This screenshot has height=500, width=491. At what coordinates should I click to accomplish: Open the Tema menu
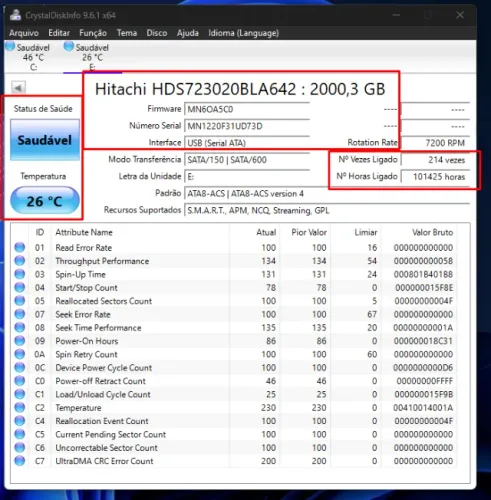[127, 33]
